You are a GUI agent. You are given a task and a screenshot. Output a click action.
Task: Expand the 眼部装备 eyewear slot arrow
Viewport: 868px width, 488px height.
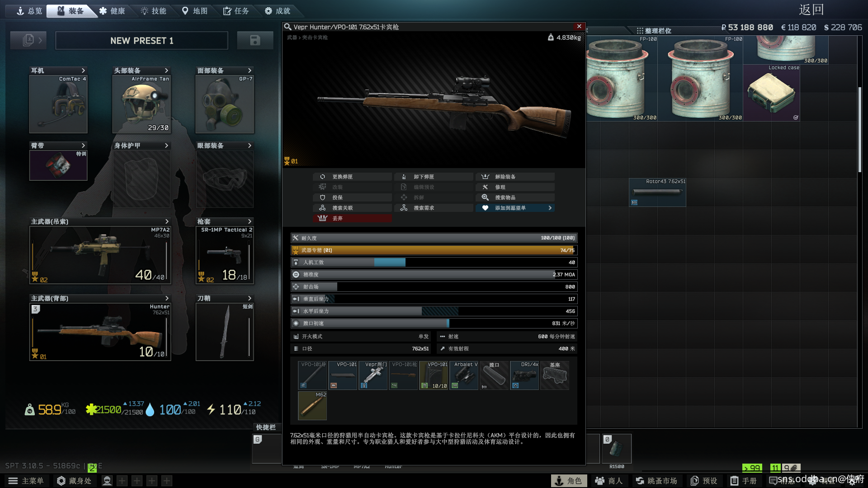point(250,145)
